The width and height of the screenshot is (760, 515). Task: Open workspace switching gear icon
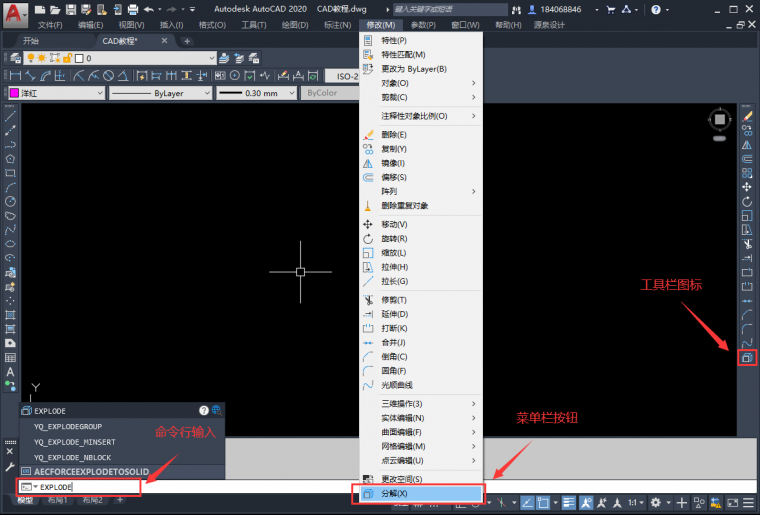655,503
